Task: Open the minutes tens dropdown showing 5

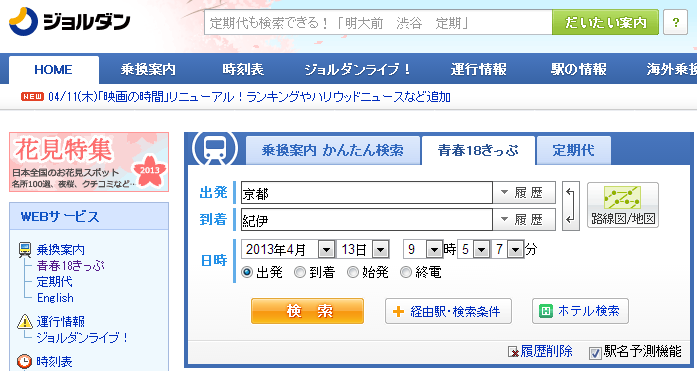Action: point(473,249)
